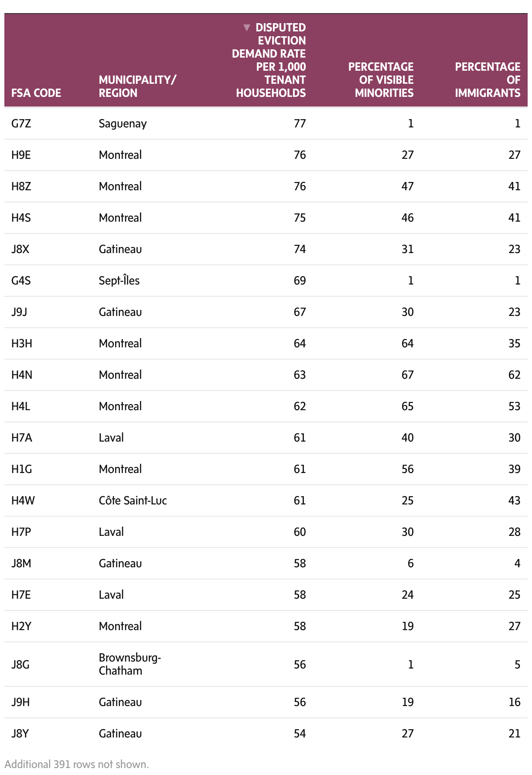Select the H9E row code

click(x=21, y=155)
